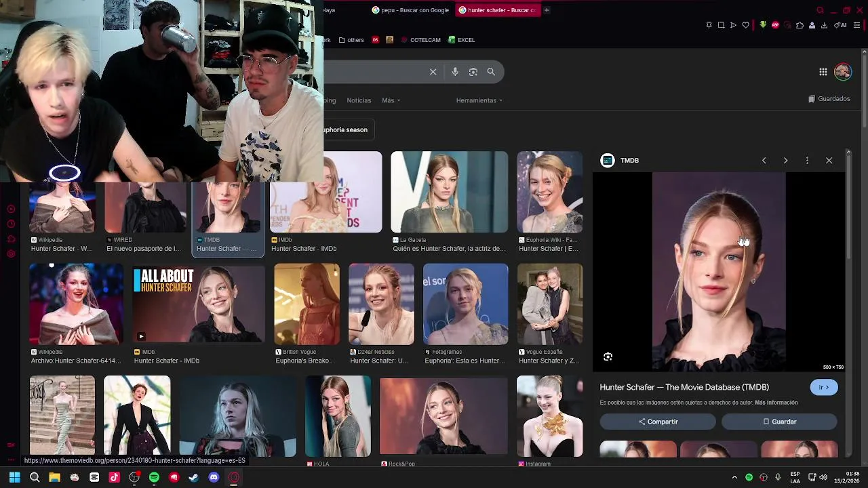The image size is (868, 488).
Task: Switch to Noticias search tab
Action: click(359, 100)
